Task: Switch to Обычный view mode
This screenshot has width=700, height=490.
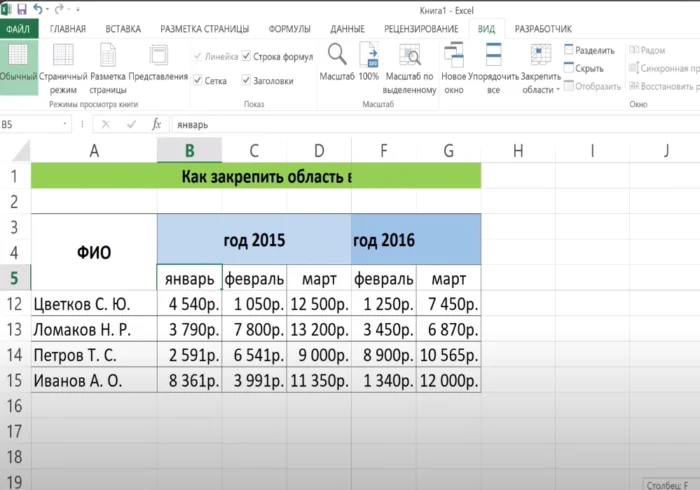Action: tap(17, 62)
